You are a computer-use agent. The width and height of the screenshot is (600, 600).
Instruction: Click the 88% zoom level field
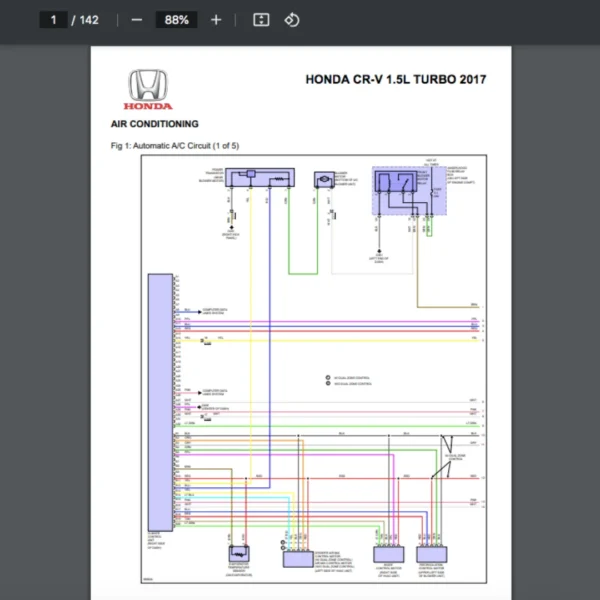(x=177, y=20)
